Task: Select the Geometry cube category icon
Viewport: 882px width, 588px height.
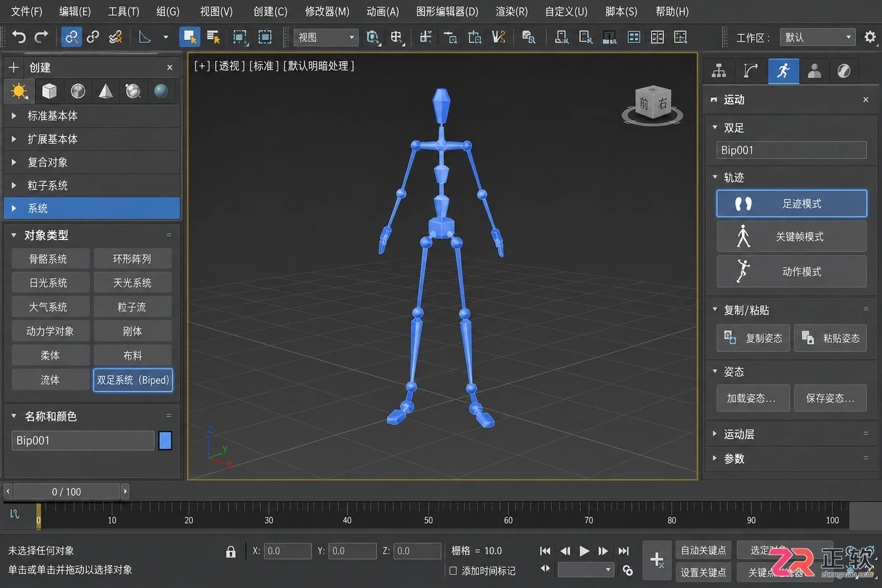Action: pos(50,91)
